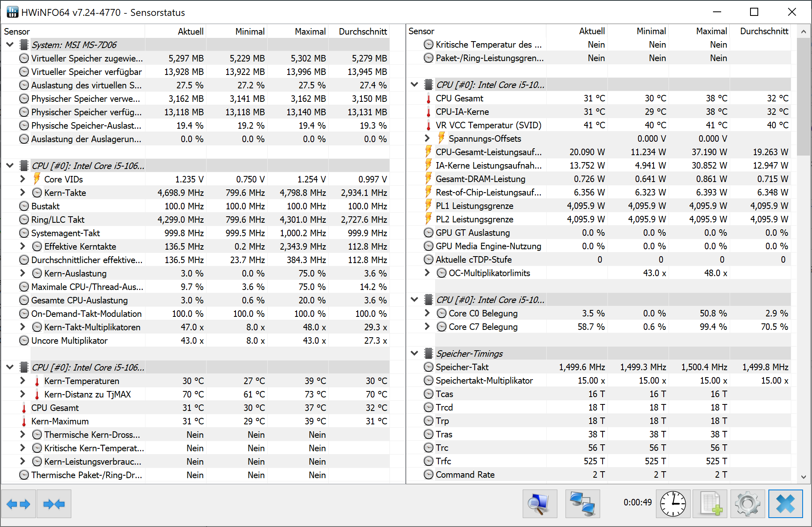Click the gauge icon beside GPU GT Auslastung
Screen dimensions: 812x527
[x=429, y=233]
